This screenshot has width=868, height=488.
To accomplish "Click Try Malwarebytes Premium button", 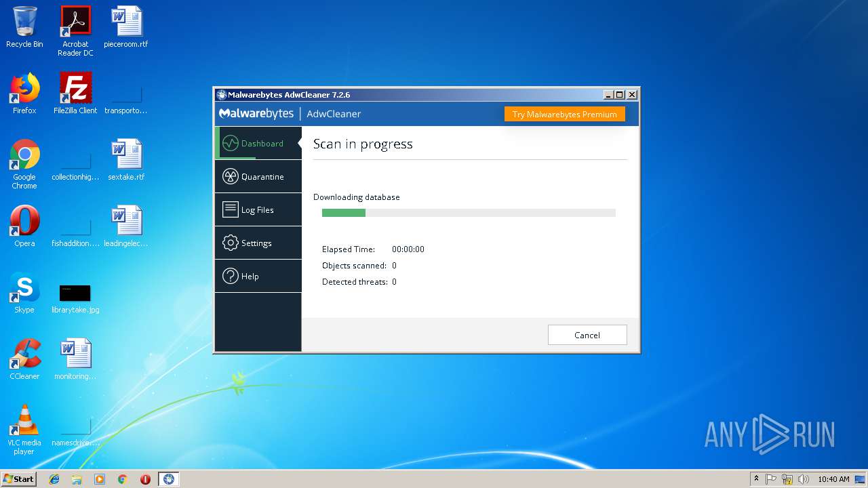I will click(565, 114).
